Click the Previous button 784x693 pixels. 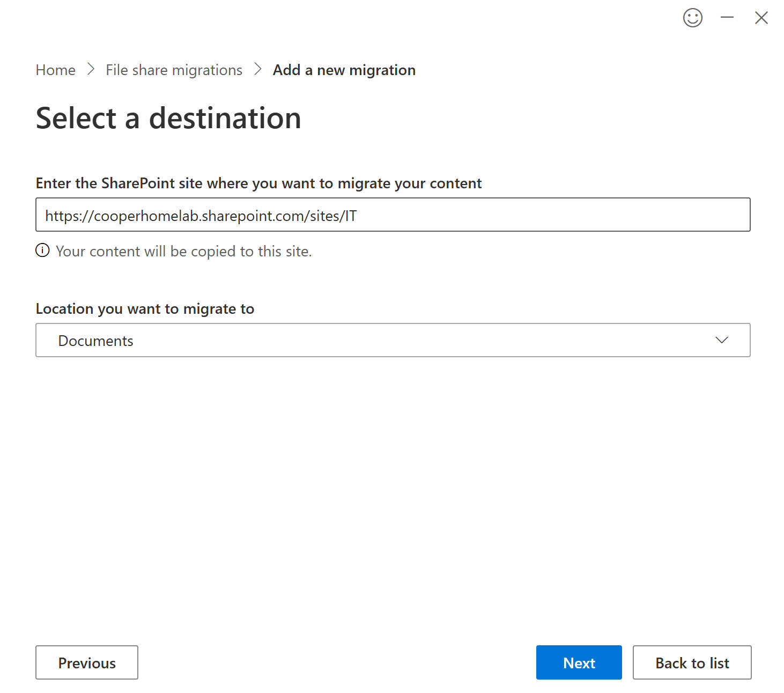(x=87, y=662)
